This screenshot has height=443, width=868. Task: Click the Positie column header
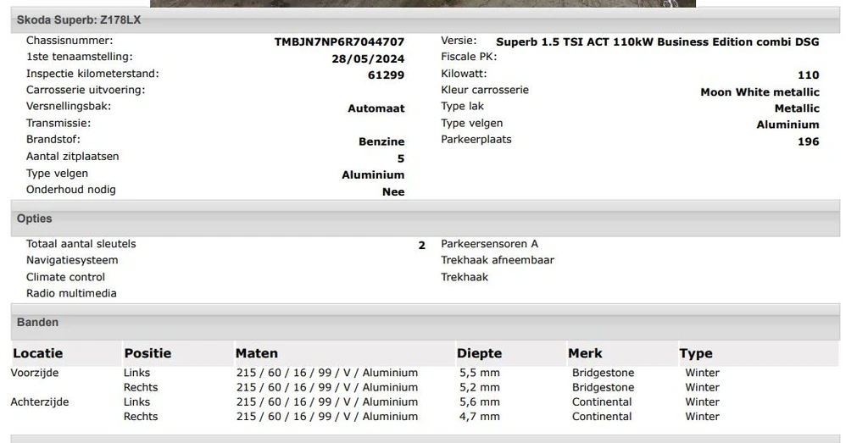pyautogui.click(x=147, y=353)
